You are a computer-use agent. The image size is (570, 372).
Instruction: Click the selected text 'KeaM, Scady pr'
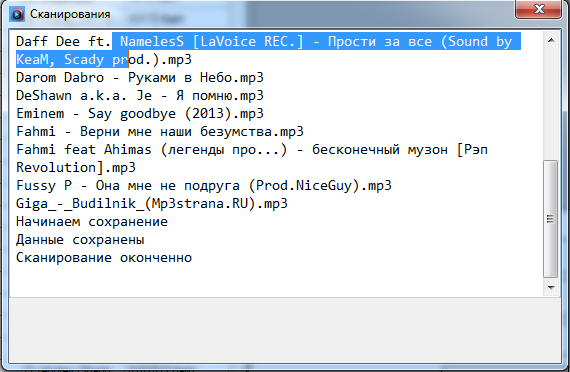click(x=72, y=60)
